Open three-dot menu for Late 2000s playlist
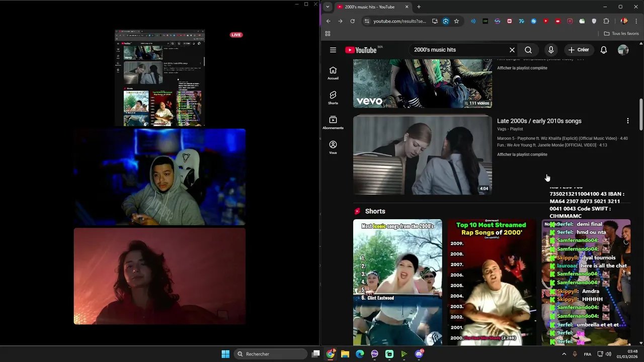644x362 pixels. tap(627, 121)
